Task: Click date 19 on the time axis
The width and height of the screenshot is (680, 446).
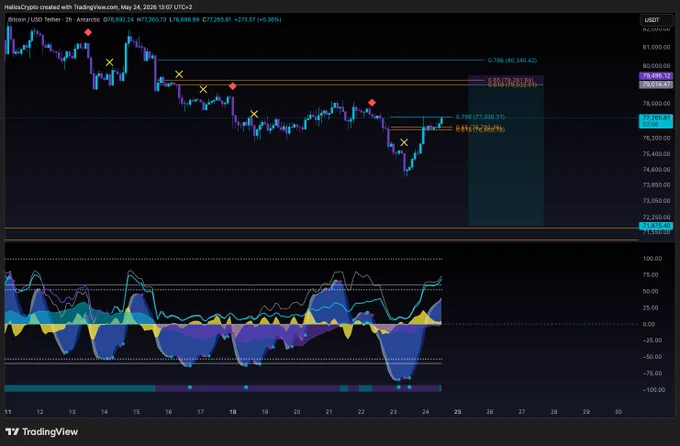Action: 265,412
